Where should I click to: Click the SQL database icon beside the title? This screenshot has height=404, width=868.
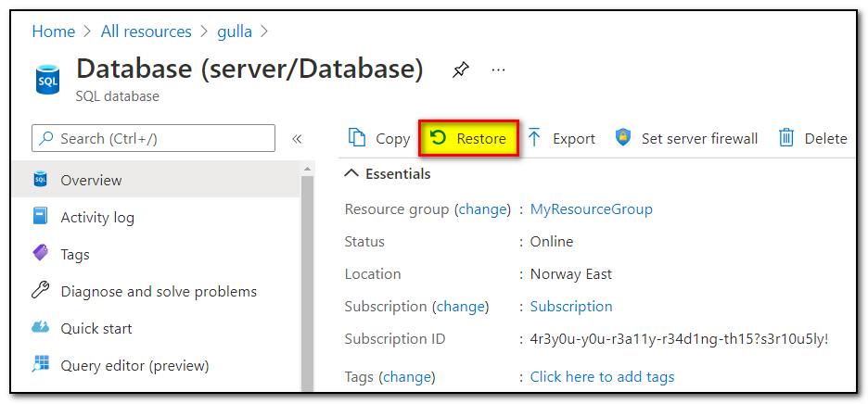47,81
